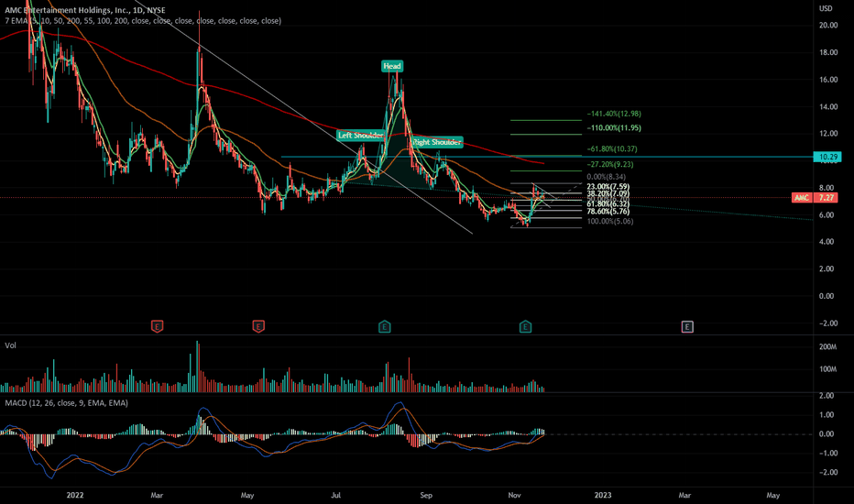The image size is (854, 504).
Task: Click the 18.00 price axis label
Action: [x=828, y=52]
